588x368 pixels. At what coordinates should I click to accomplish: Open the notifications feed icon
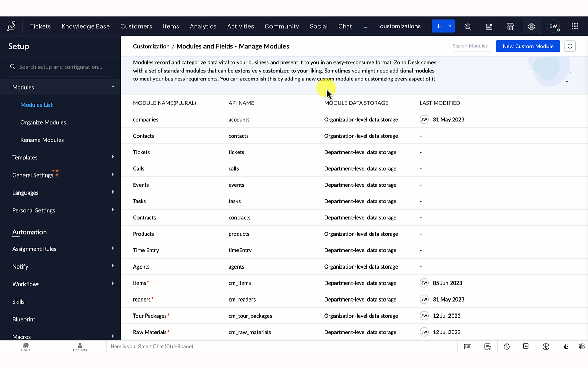[489, 26]
